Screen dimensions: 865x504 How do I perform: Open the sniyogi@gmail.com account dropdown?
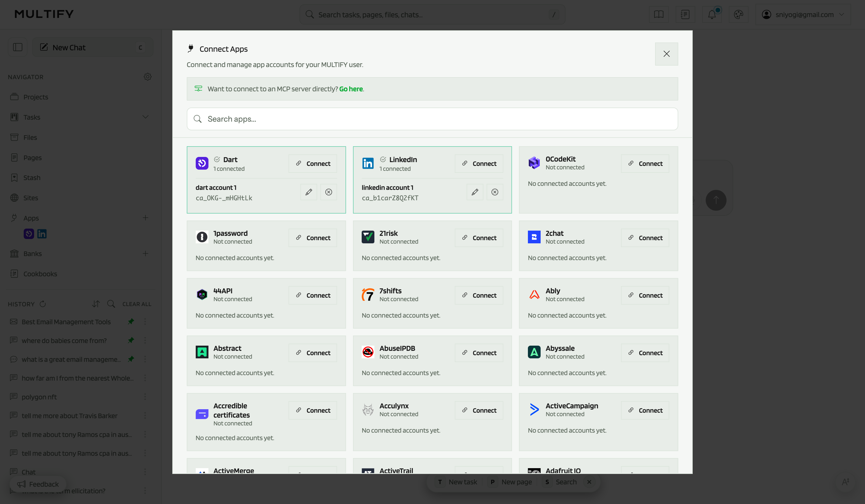coord(803,14)
